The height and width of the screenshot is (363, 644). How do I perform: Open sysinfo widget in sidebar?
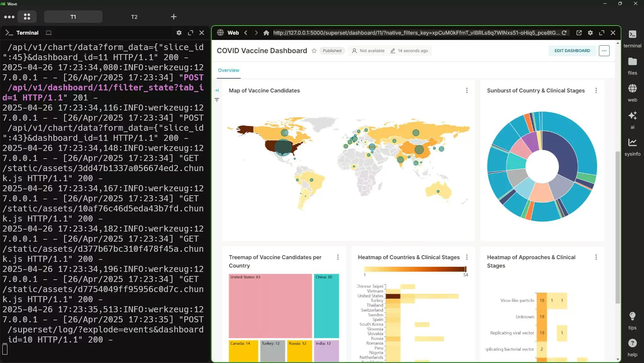click(x=632, y=147)
